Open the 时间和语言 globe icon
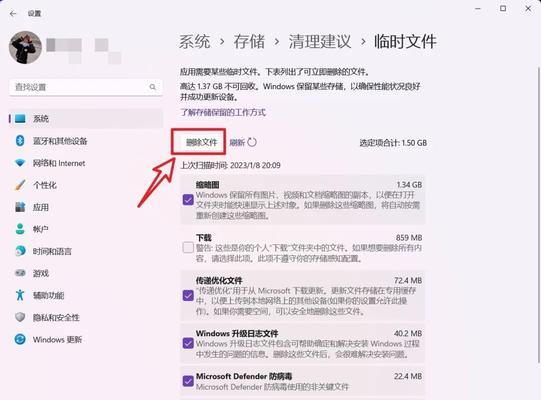The height and width of the screenshot is (400, 541). (20, 251)
